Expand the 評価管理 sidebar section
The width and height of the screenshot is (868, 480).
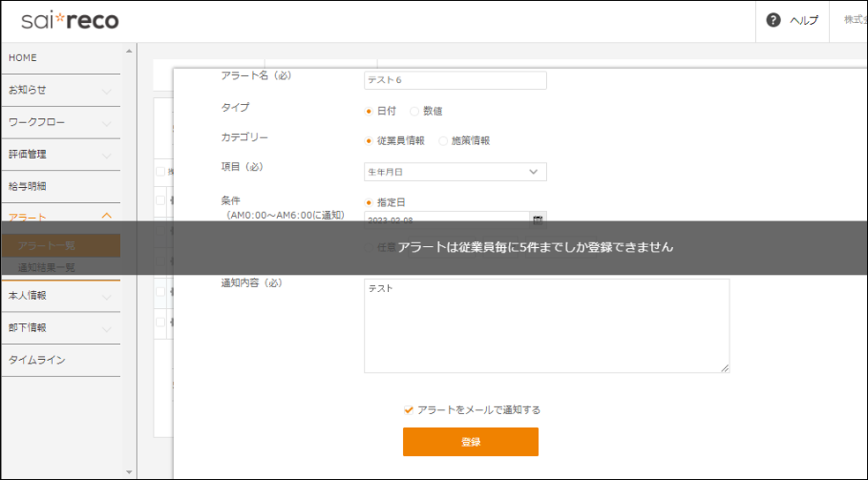point(60,154)
